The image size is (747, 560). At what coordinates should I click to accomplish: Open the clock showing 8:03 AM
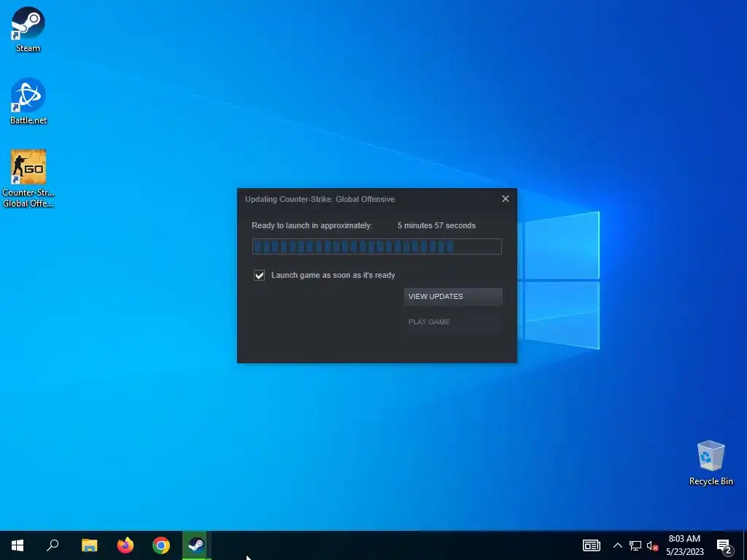pyautogui.click(x=684, y=545)
